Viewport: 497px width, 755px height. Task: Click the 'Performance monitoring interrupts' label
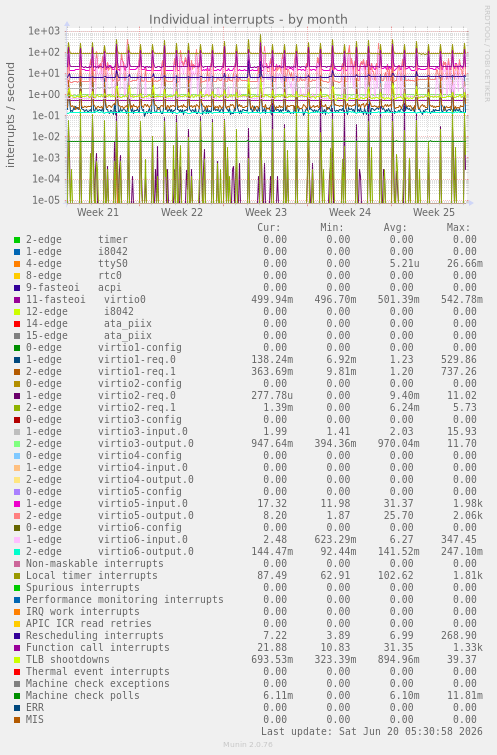pyautogui.click(x=125, y=599)
